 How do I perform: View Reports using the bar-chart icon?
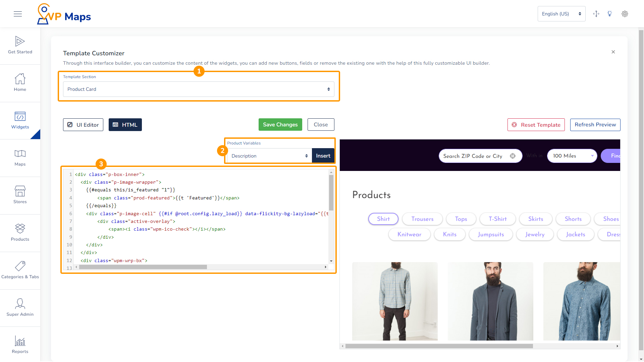pos(20,344)
